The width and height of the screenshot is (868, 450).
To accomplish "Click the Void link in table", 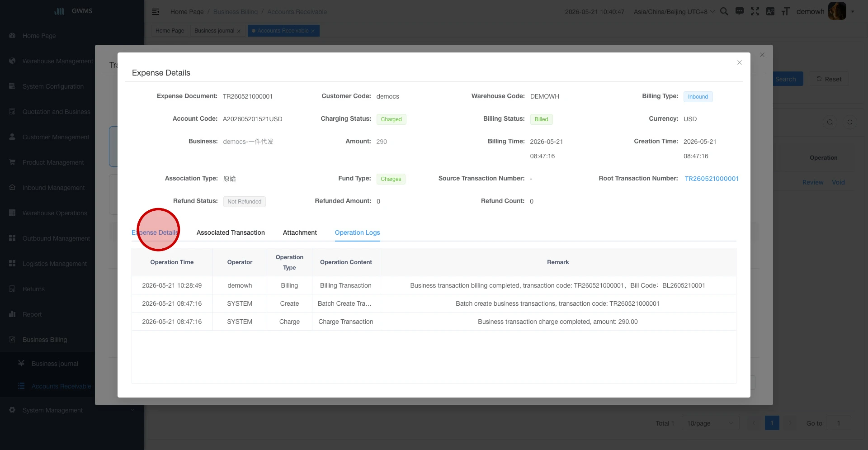I will (x=838, y=182).
